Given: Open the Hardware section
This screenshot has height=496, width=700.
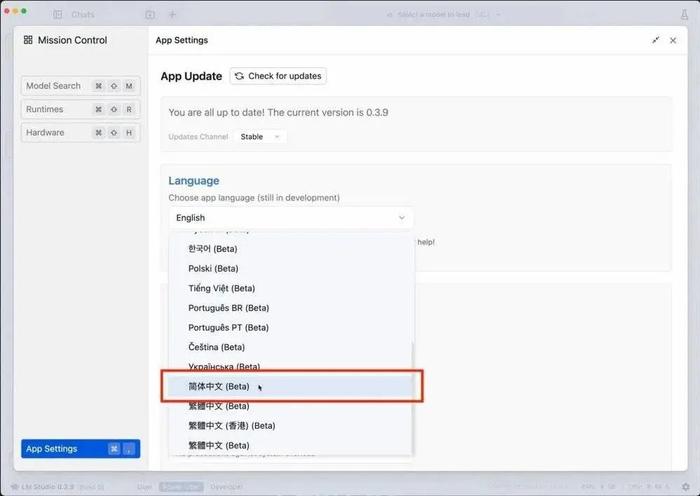Looking at the screenshot, I should [80, 133].
